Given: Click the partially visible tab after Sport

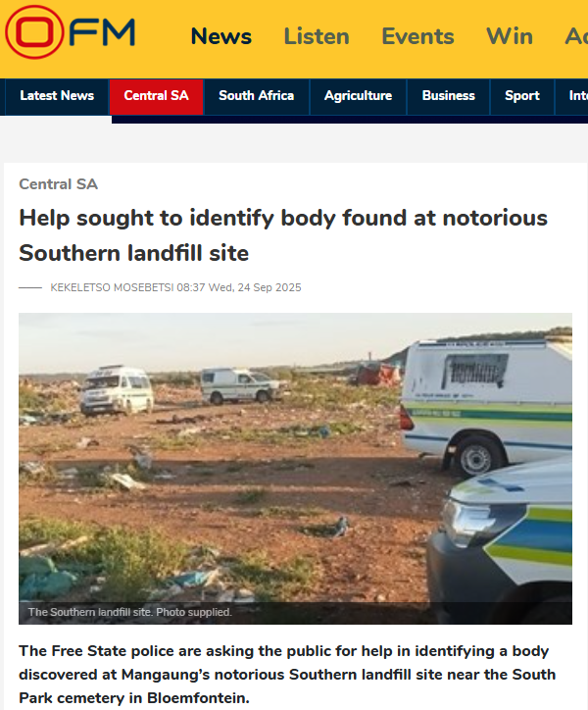Looking at the screenshot, I should [571, 96].
